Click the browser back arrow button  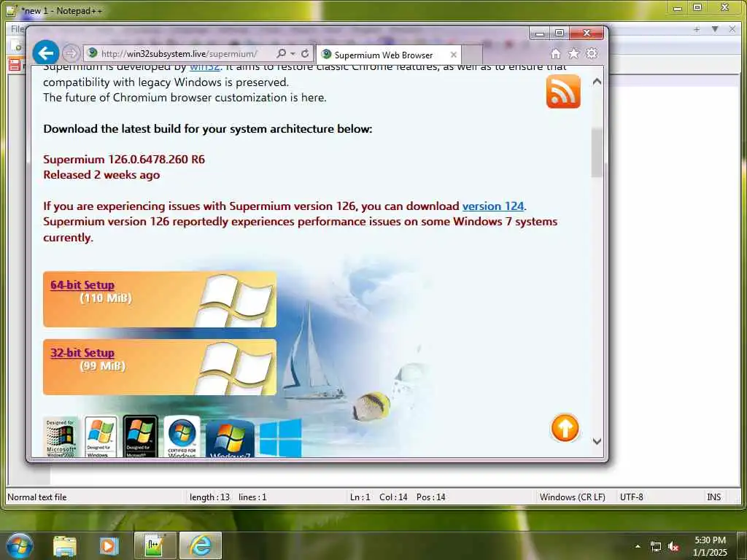(46, 52)
